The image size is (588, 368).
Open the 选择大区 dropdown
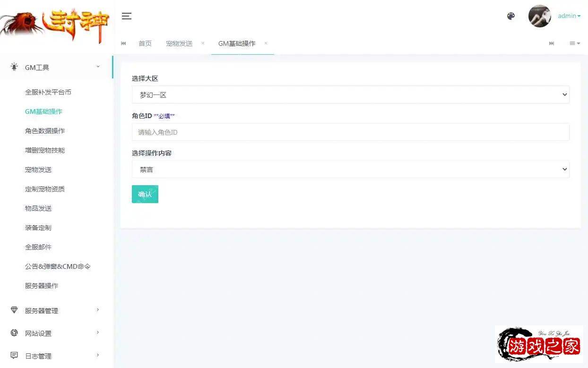tap(350, 95)
